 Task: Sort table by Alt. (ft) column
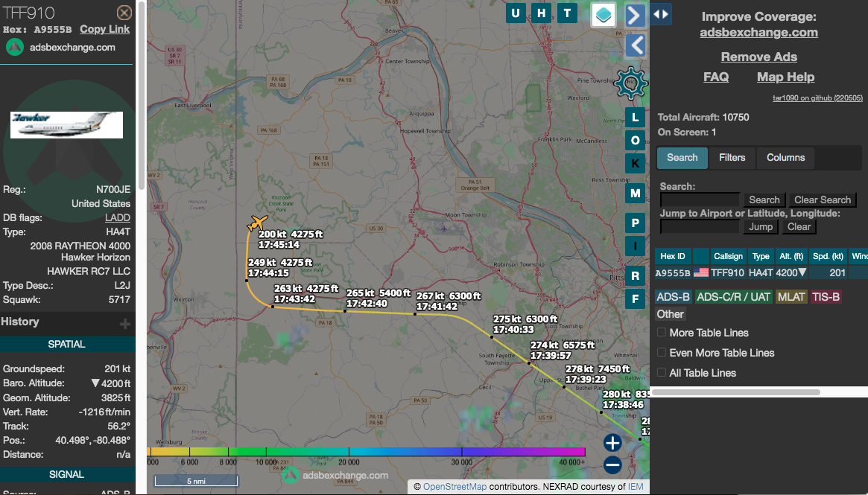coord(791,256)
